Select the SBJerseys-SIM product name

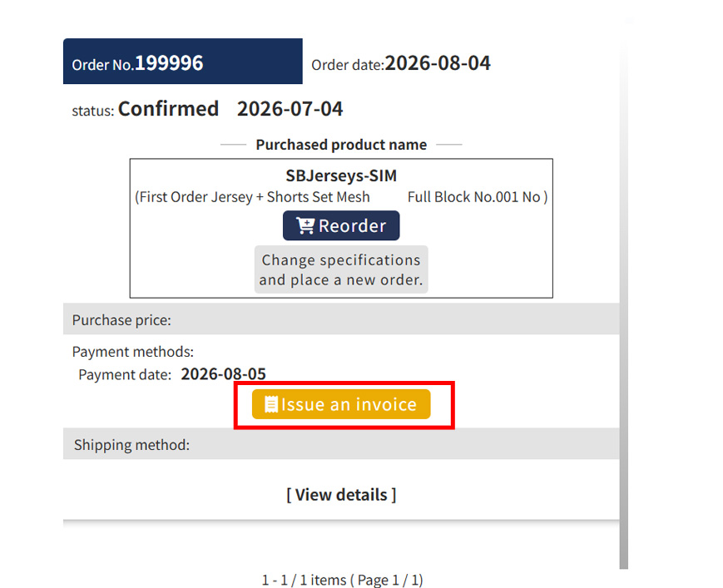341,175
